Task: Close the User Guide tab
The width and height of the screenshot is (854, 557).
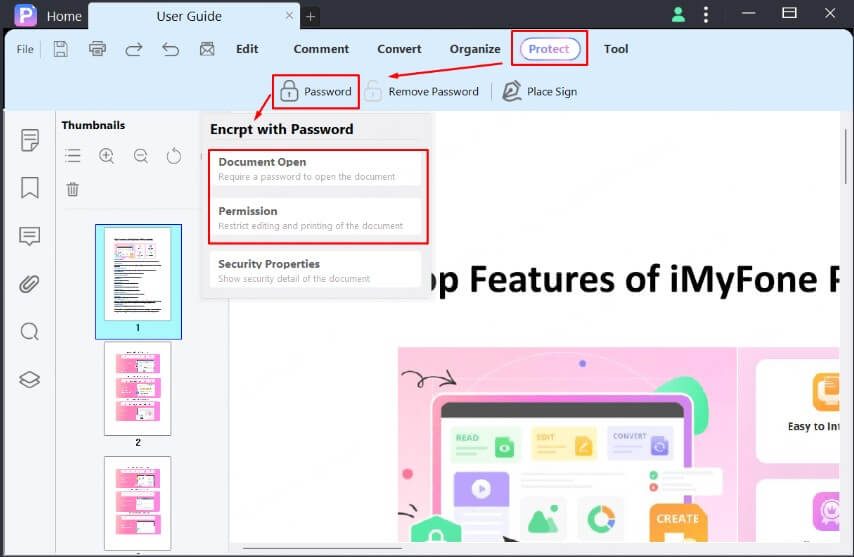Action: pos(289,16)
